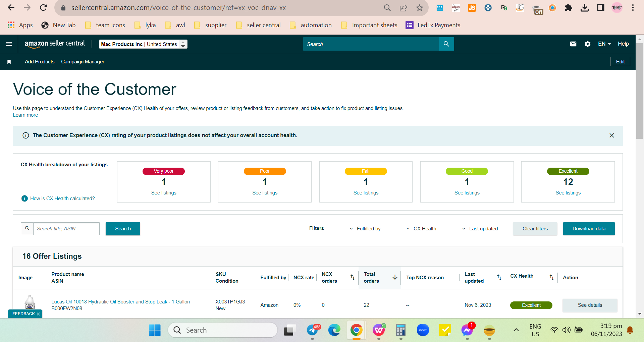Sort by NCX orders column
This screenshot has height=342, width=644.
click(353, 277)
